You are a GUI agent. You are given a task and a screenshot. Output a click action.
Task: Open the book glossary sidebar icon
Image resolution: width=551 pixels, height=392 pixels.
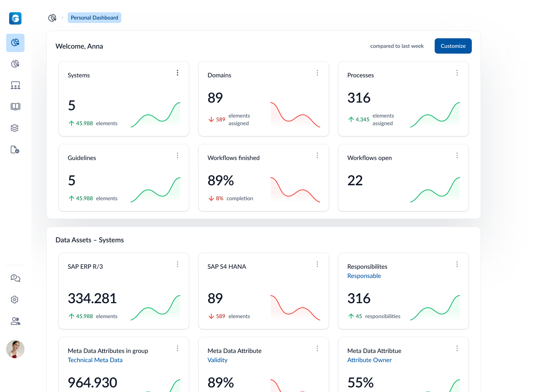pos(15,106)
